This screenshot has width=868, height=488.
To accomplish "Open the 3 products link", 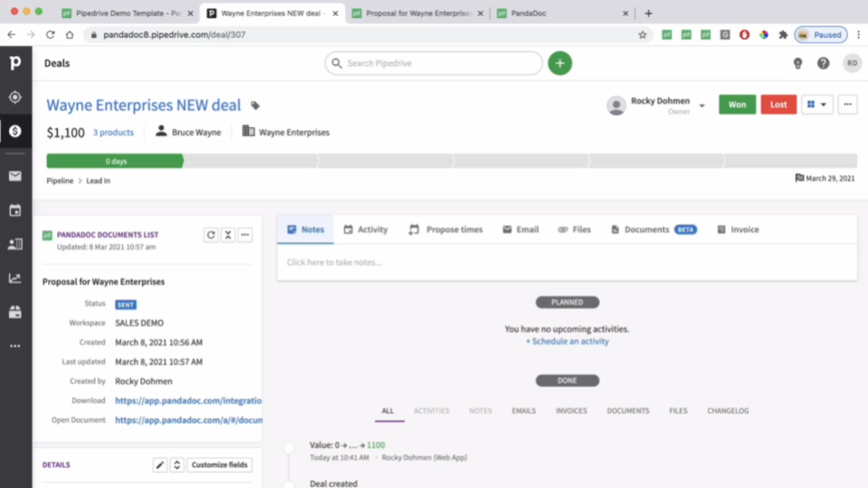I will (114, 132).
